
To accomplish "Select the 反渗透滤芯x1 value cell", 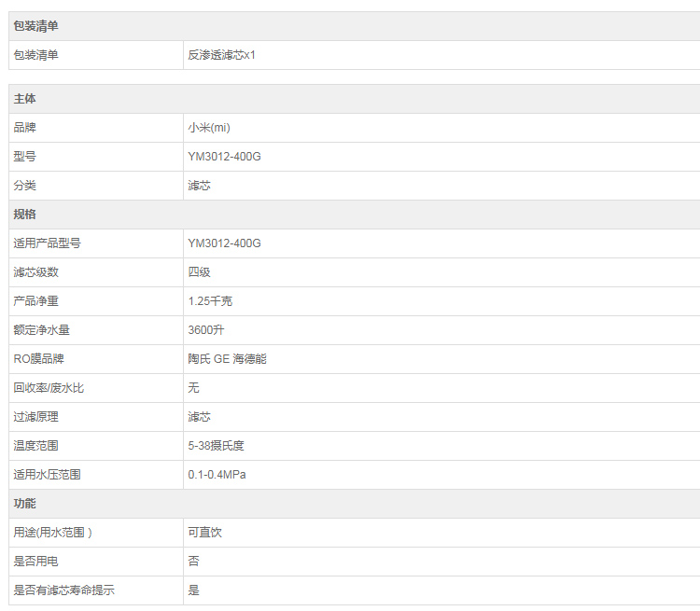I will click(221, 55).
